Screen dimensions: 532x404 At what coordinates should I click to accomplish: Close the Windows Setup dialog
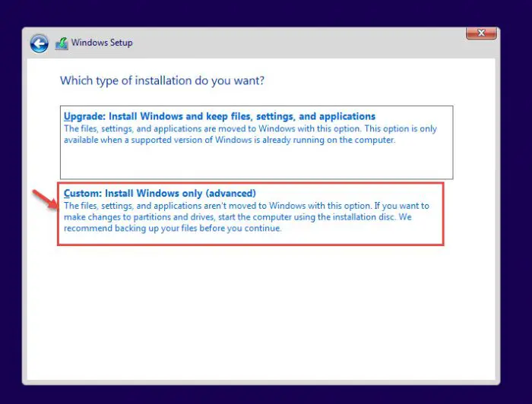click(x=481, y=33)
